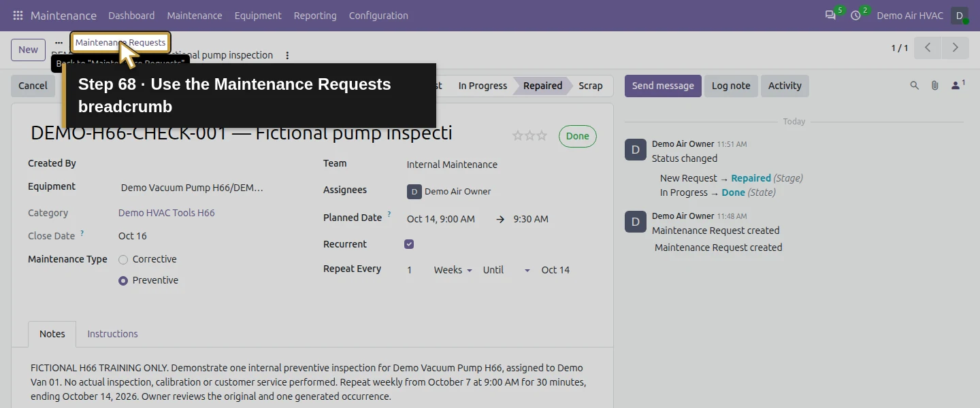This screenshot has height=408, width=980.
Task: Click the Send message button
Action: tap(663, 86)
